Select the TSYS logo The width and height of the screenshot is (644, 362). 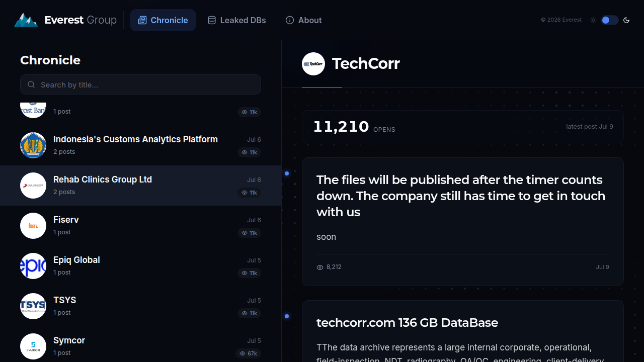coord(33,306)
